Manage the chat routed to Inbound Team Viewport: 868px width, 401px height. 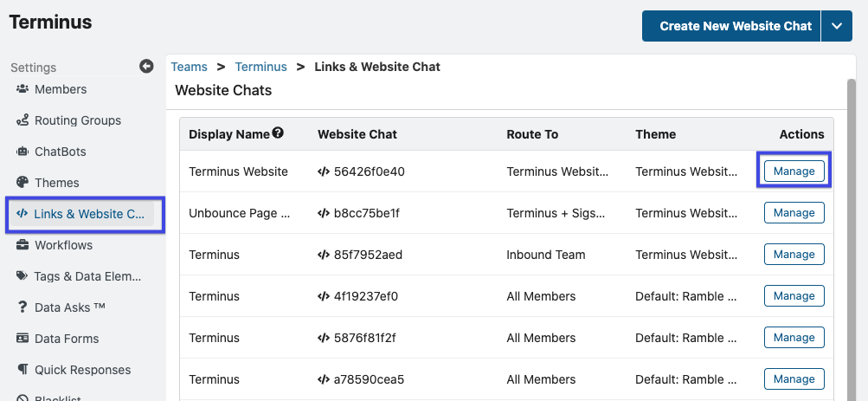click(x=794, y=255)
